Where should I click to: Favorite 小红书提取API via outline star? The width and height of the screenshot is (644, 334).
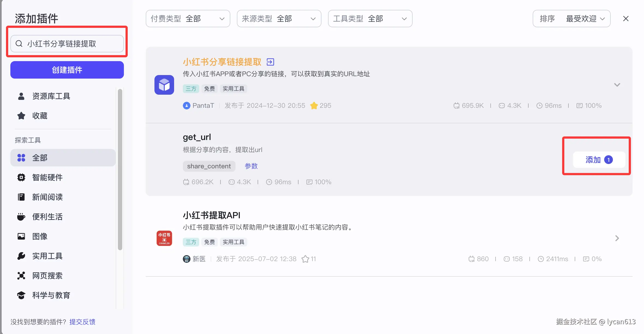click(305, 259)
